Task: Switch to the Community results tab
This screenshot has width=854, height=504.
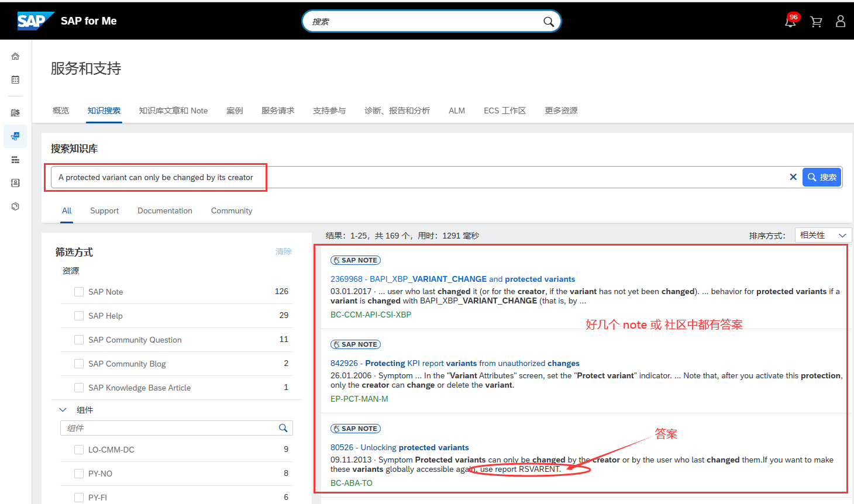Action: tap(232, 210)
